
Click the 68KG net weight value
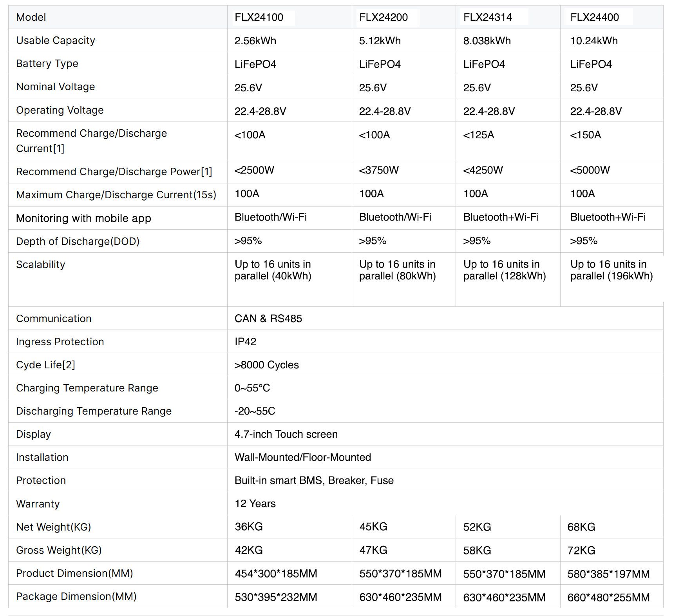pos(581,527)
